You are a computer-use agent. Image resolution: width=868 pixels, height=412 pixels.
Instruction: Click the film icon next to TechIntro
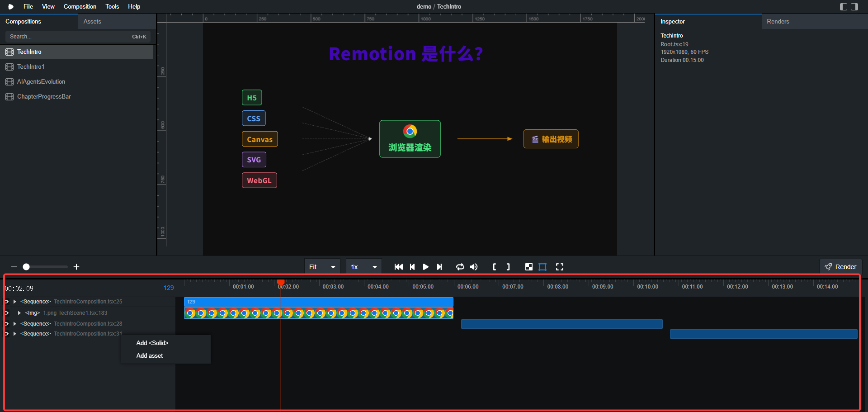coord(9,52)
